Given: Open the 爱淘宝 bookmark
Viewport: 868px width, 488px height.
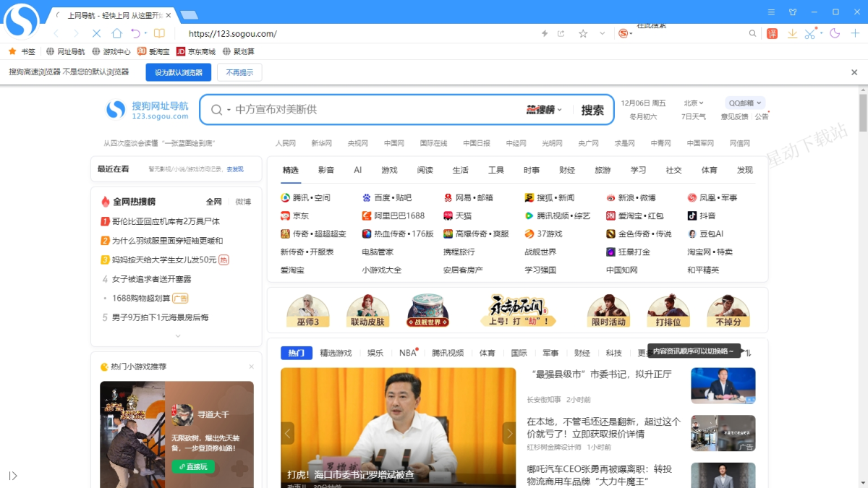Looking at the screenshot, I should pos(153,51).
